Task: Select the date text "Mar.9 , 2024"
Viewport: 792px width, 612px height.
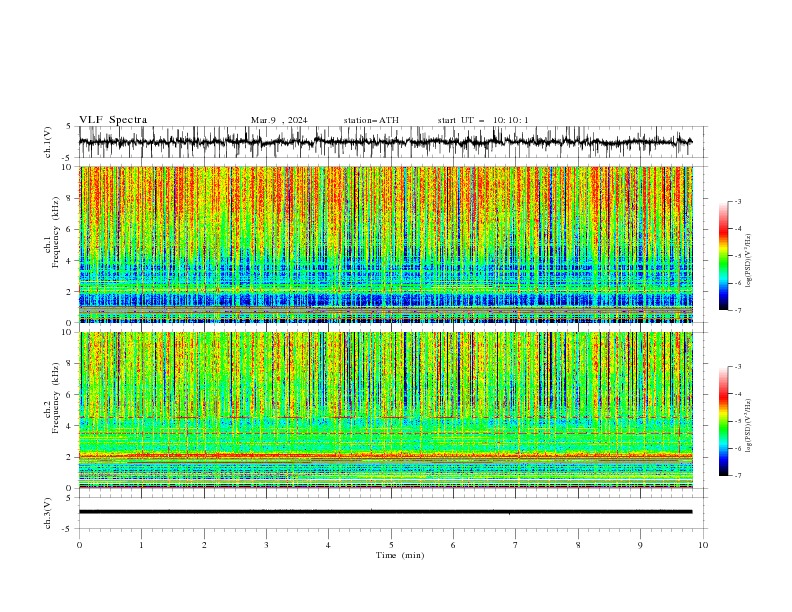Action: [279, 120]
